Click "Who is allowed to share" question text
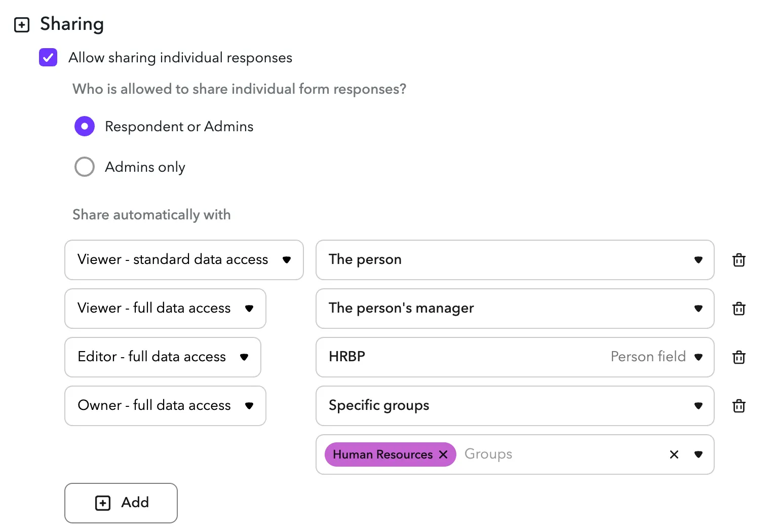Viewport: 777px width, 532px height. 239,89
